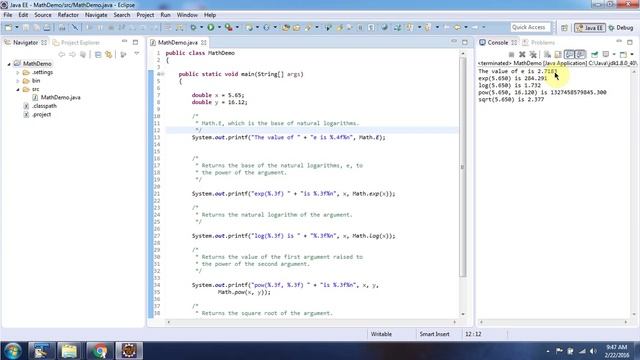Collapse the src folder
Image resolution: width=640 pixels, height=360 pixels.
click(x=18, y=89)
